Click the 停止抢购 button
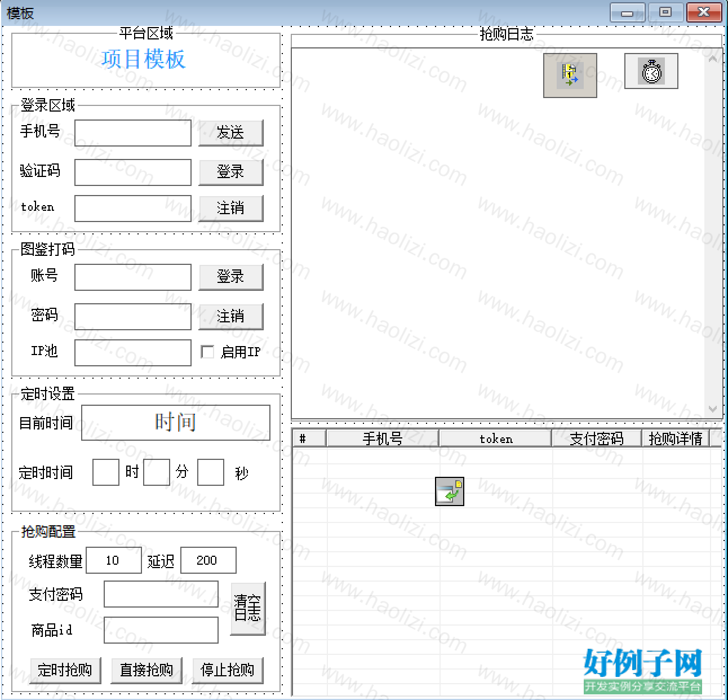This screenshot has width=728, height=700. (228, 670)
